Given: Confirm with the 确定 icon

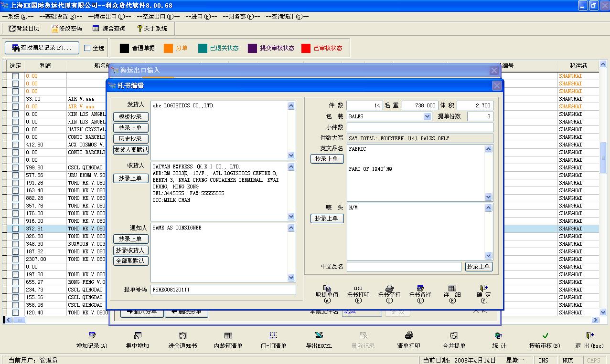Looking at the screenshot, I should point(483,288).
